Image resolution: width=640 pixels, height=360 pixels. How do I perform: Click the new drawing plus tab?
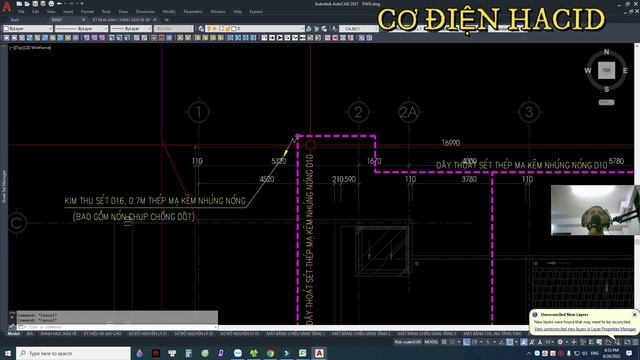coord(166,20)
